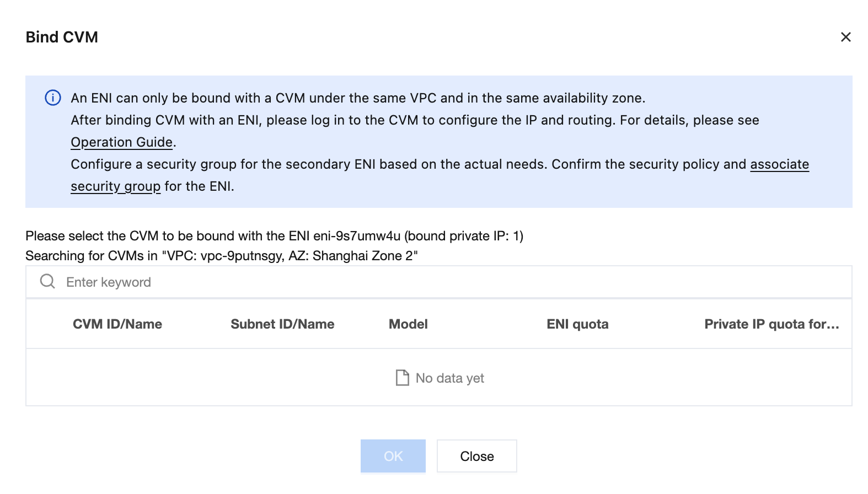The height and width of the screenshot is (494, 868).
Task: Click the truncated Private IP quota column header
Action: coord(771,324)
